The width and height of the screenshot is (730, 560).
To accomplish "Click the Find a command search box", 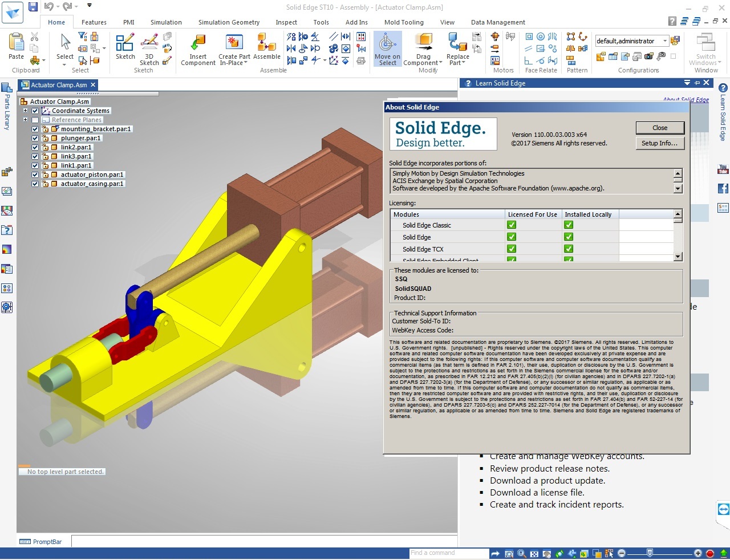I will point(449,553).
